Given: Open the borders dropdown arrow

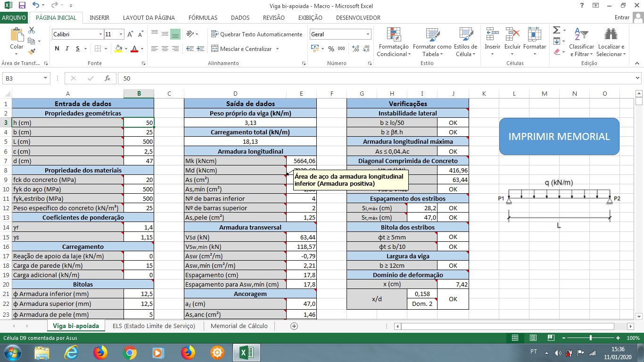Looking at the screenshot, I should click(106, 49).
